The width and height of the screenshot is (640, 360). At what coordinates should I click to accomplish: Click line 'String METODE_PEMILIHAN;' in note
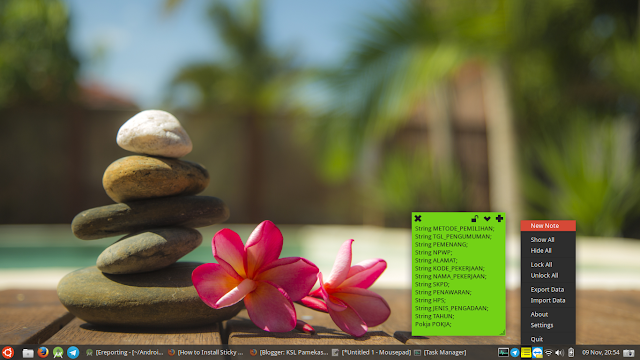click(x=454, y=229)
